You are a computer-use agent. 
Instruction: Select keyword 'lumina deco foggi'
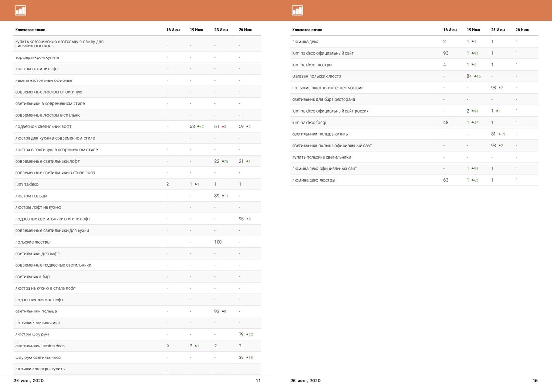(309, 122)
